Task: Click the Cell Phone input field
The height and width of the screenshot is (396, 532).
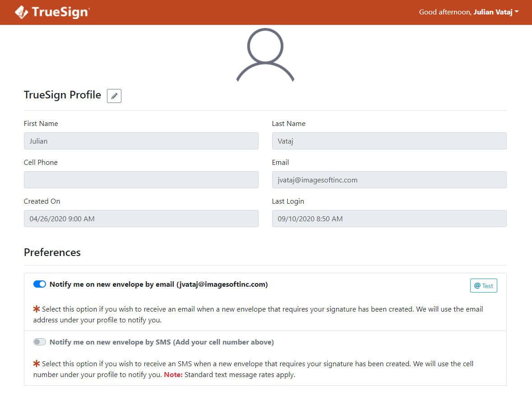Action: click(141, 179)
